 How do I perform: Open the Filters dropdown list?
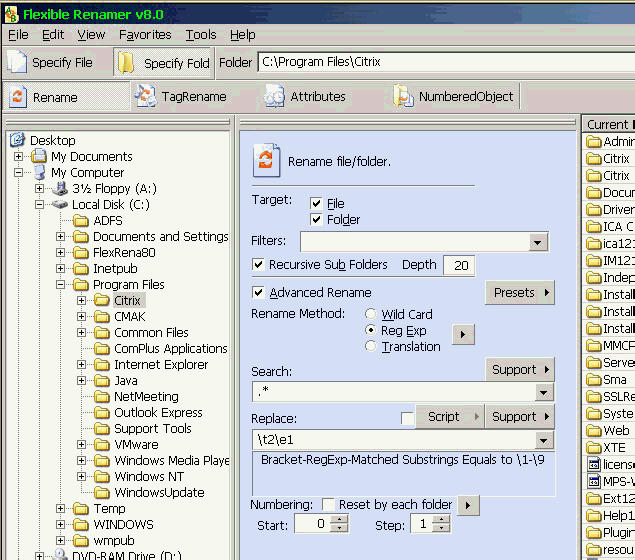539,242
